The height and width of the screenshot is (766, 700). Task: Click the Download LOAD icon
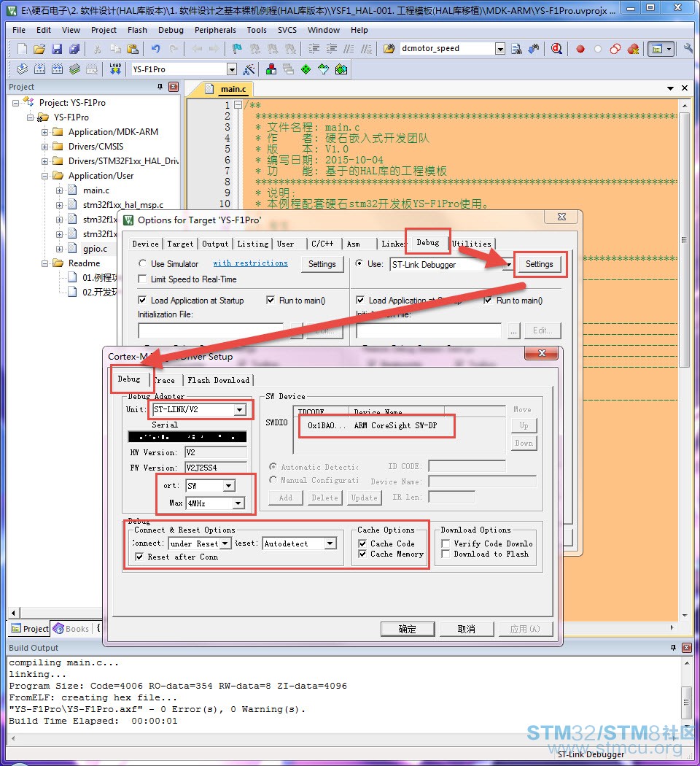(x=115, y=69)
